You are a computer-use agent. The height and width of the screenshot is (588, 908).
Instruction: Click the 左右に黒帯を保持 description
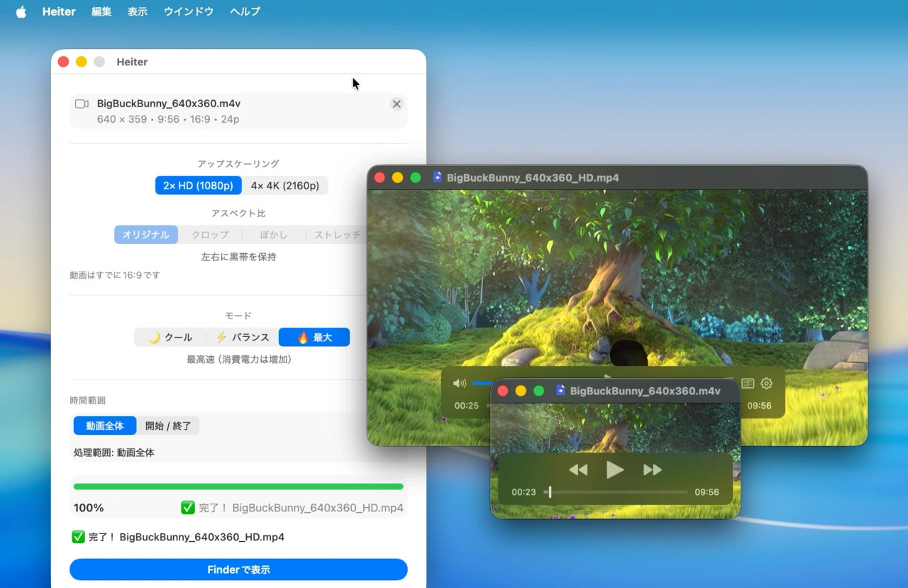click(238, 257)
